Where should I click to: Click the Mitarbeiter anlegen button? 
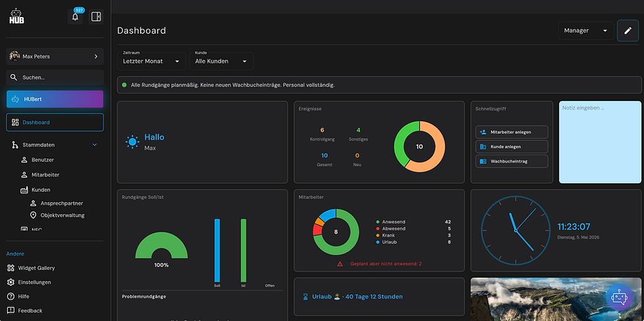pyautogui.click(x=512, y=132)
